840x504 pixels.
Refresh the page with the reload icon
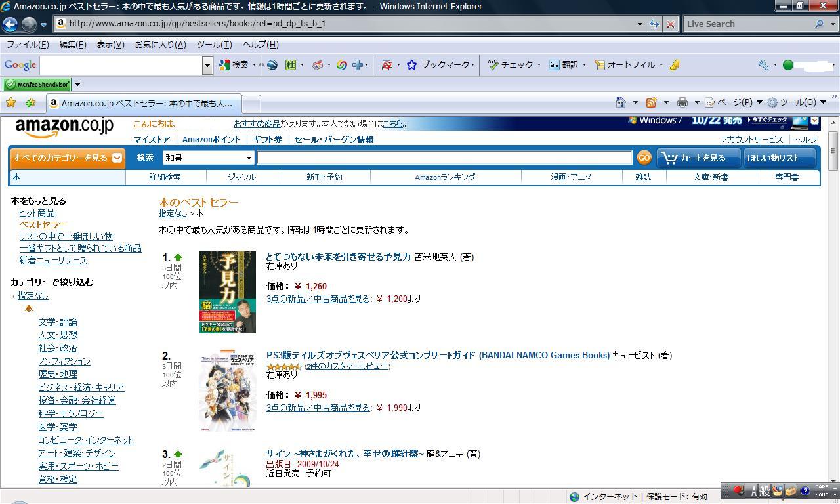[654, 24]
